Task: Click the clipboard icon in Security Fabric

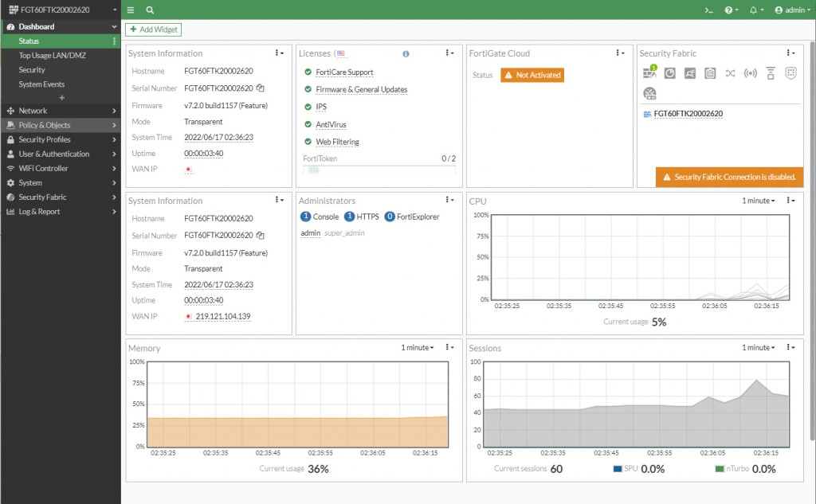Action: [x=710, y=73]
